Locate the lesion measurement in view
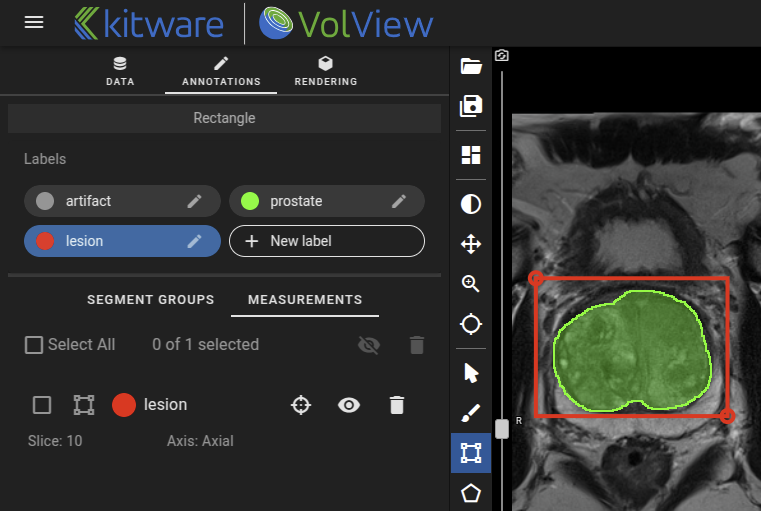This screenshot has height=511, width=761. (301, 405)
